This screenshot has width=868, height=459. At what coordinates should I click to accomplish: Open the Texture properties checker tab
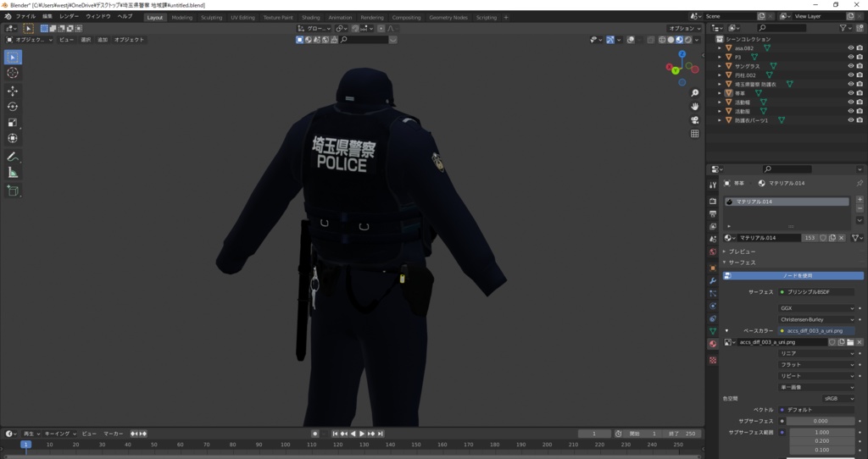(713, 360)
